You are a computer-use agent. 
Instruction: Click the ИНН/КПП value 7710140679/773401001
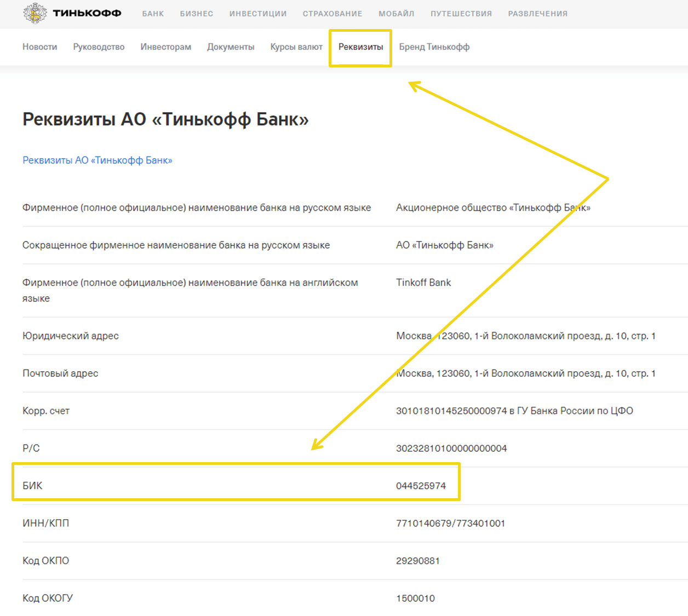point(450,523)
